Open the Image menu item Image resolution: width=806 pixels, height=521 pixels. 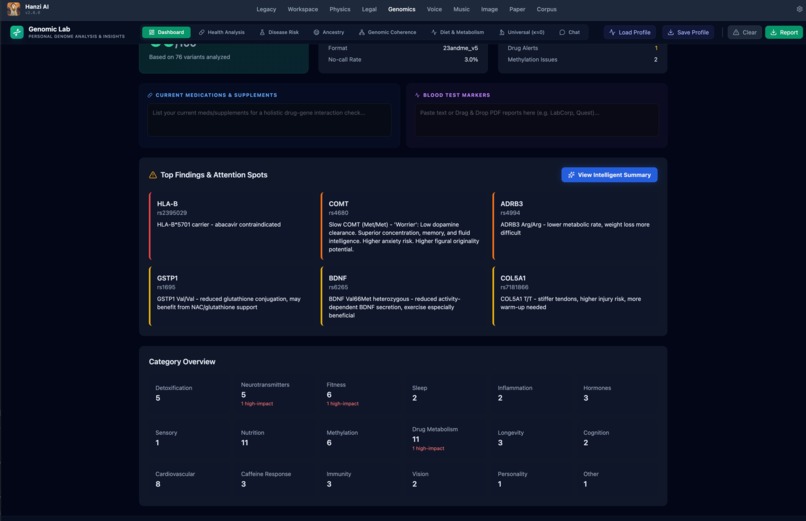489,9
